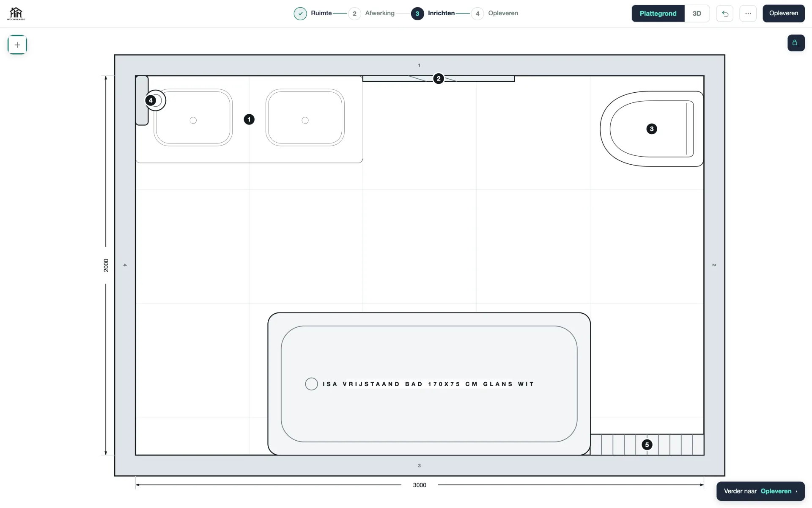Select wall number 1 at top

click(x=419, y=66)
